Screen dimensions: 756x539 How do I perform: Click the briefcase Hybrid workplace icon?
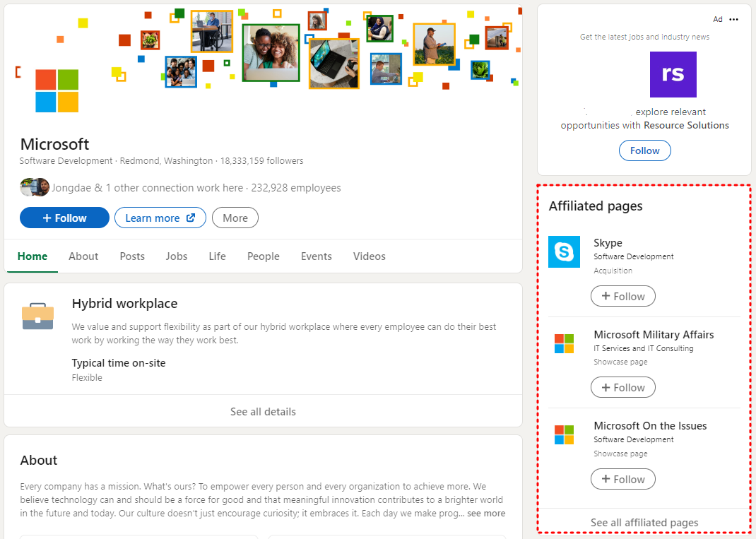pyautogui.click(x=37, y=316)
